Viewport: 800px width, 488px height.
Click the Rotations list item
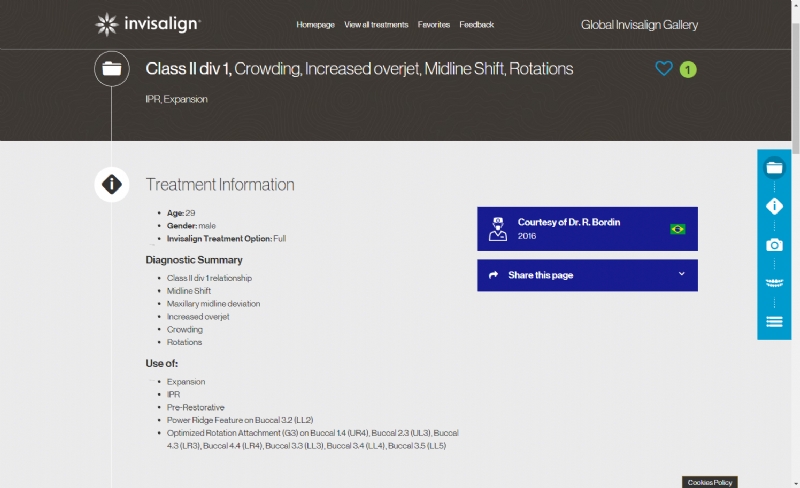coord(184,342)
